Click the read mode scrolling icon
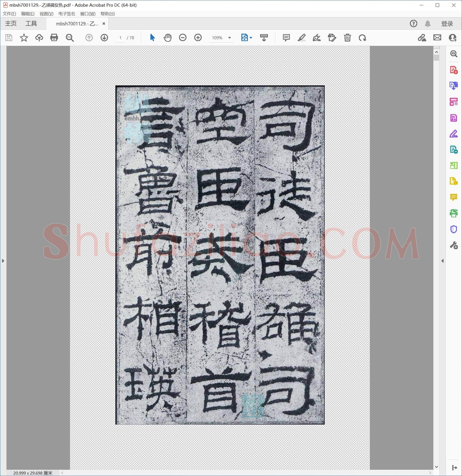462x476 pixels. 264,38
